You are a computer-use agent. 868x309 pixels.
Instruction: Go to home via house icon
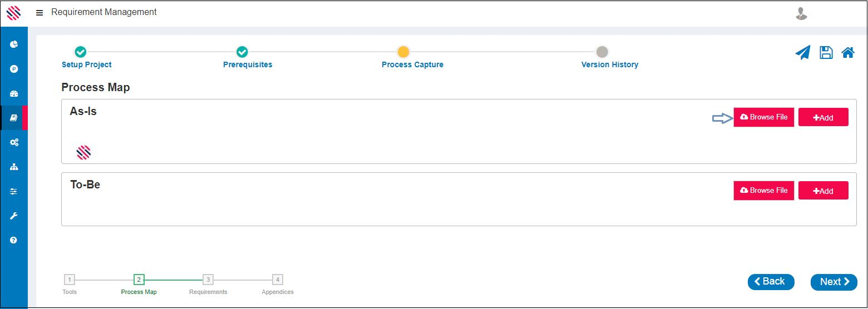848,53
